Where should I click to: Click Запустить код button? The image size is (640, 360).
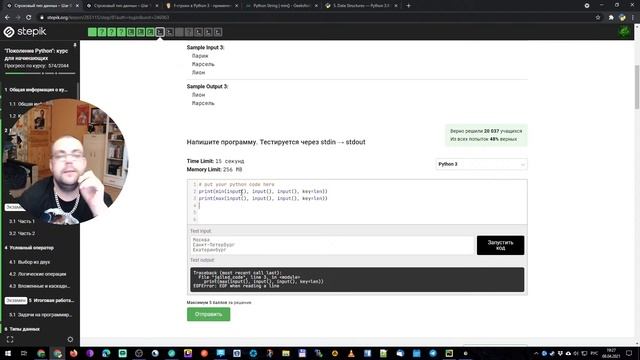click(x=500, y=245)
